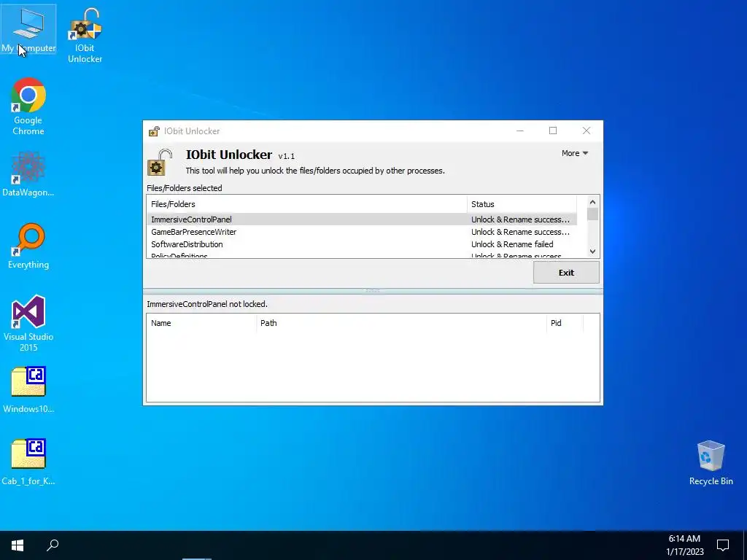Open My Computer desktop icon
The width and height of the screenshot is (747, 560).
coord(28,29)
